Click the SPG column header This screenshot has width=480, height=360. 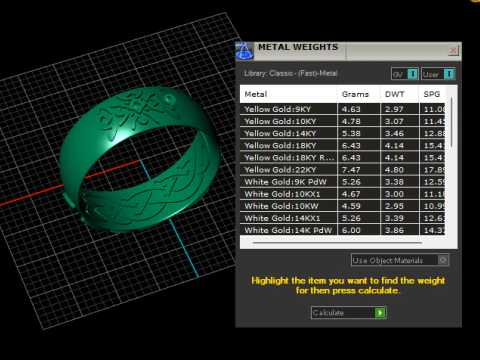tap(432, 94)
